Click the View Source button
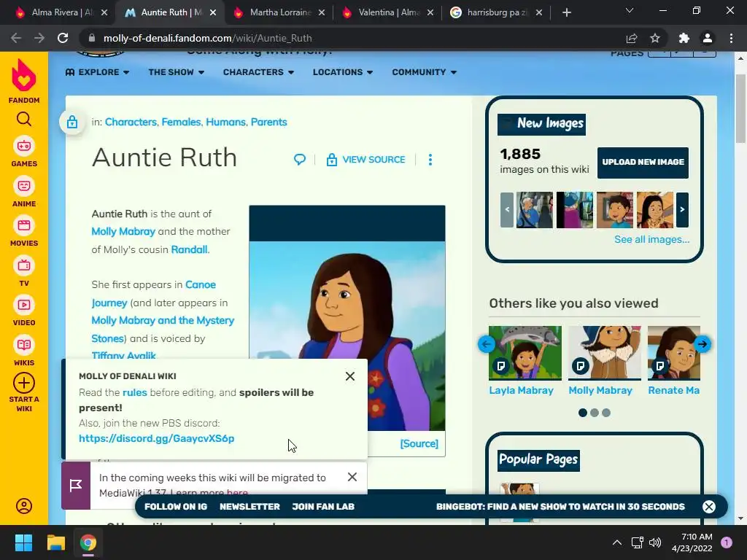This screenshot has width=747, height=560. (366, 160)
